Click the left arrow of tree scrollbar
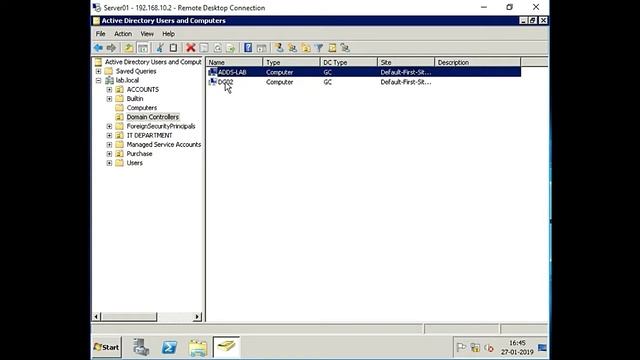This screenshot has height=360, width=640. pyautogui.click(x=96, y=316)
